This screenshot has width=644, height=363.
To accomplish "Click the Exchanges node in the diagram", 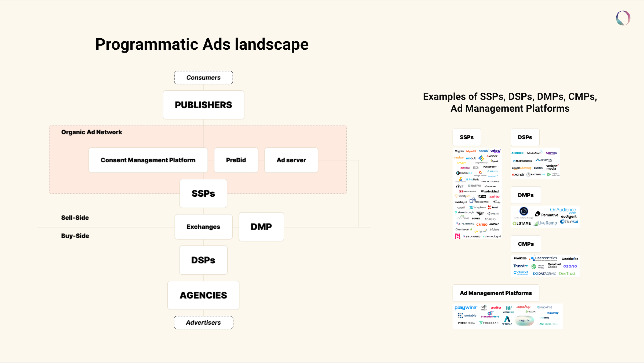I will 203,226.
